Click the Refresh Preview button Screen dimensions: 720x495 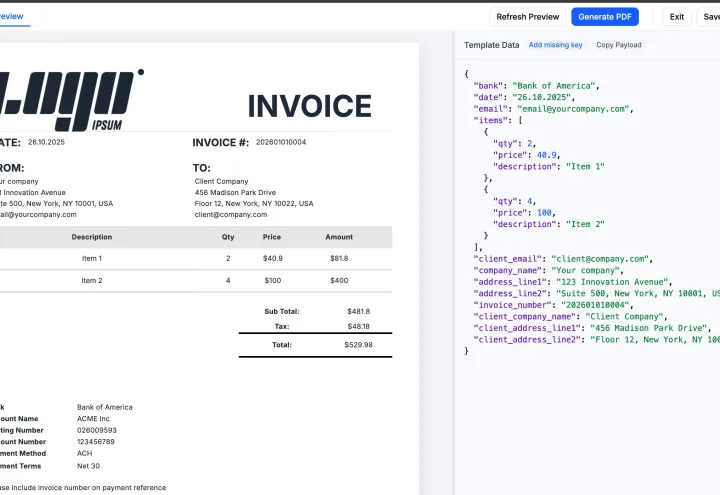pos(528,17)
